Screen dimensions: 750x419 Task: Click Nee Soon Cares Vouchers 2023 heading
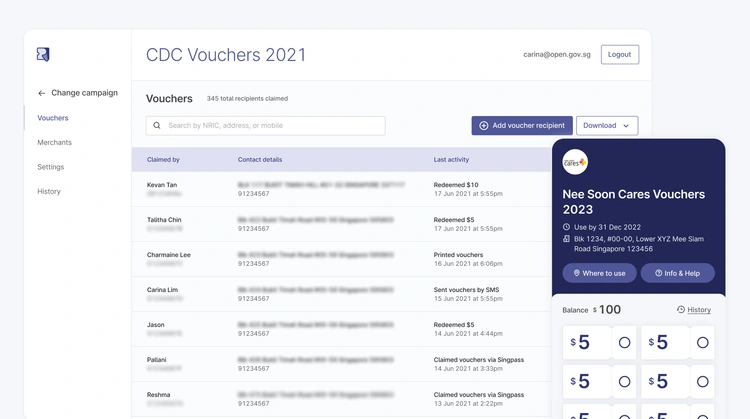coord(633,202)
